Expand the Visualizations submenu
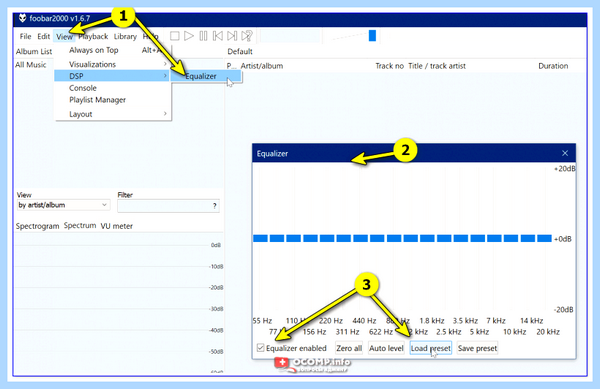Screen dimensions: 600x389 tap(113, 64)
